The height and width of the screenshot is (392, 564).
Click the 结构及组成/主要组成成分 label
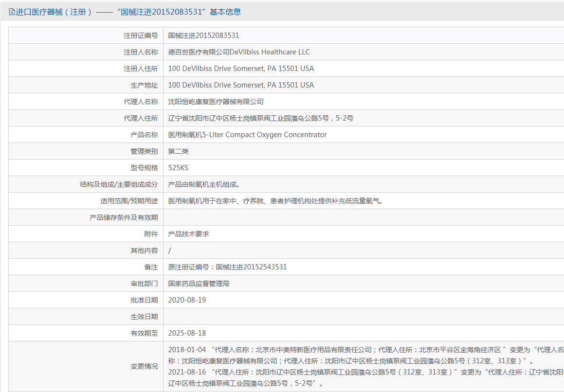[119, 184]
